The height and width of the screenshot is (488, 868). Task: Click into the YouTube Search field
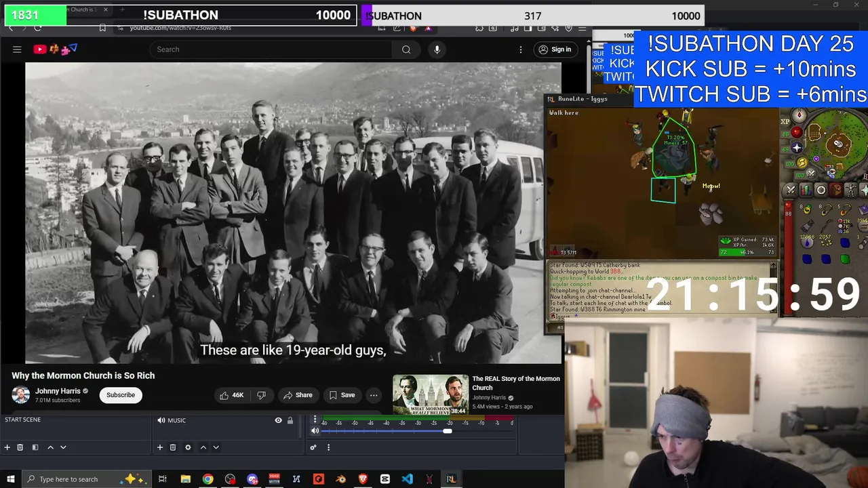pyautogui.click(x=271, y=49)
